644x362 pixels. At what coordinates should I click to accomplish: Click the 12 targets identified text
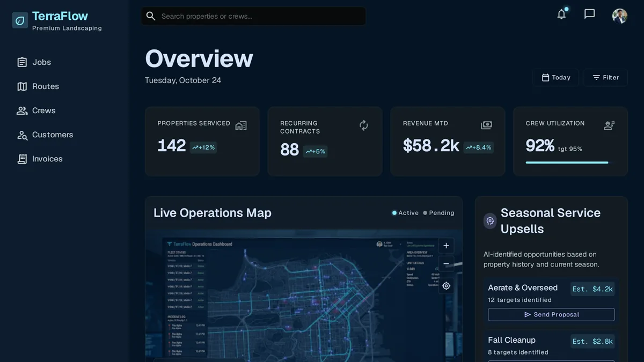click(519, 300)
